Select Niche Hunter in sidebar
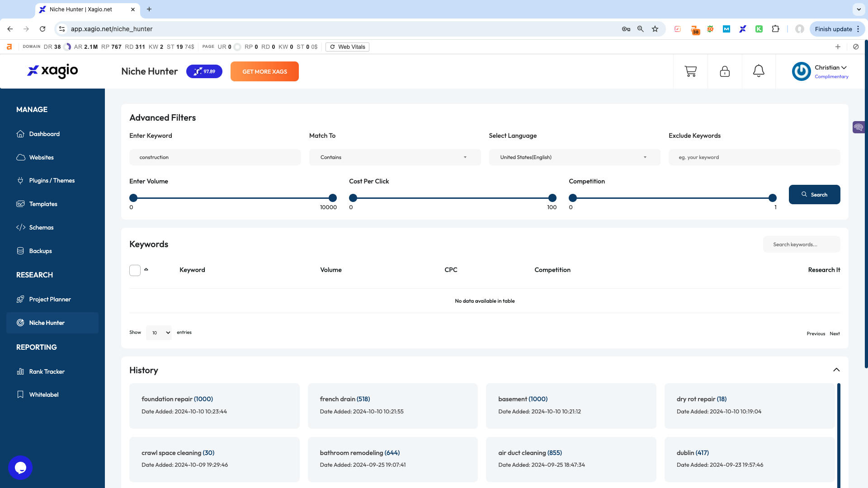Viewport: 868px width, 488px height. click(x=52, y=323)
